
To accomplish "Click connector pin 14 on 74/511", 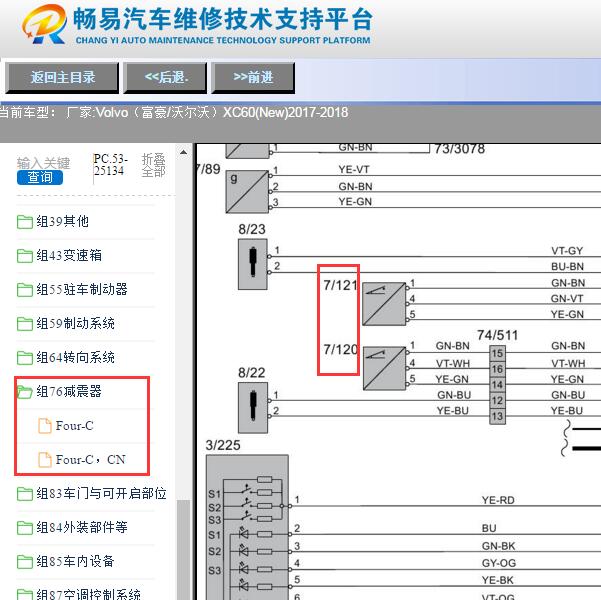I will 498,385.
